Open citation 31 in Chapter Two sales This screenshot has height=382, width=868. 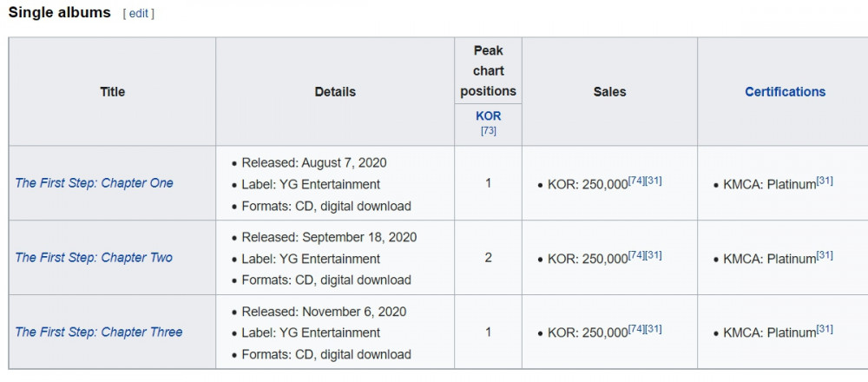[654, 254]
